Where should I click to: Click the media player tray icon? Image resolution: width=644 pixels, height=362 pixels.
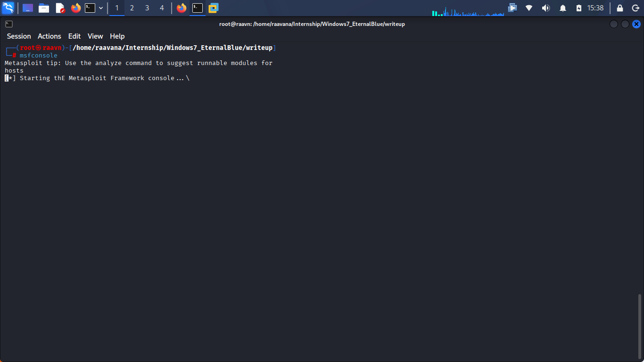[x=512, y=8]
